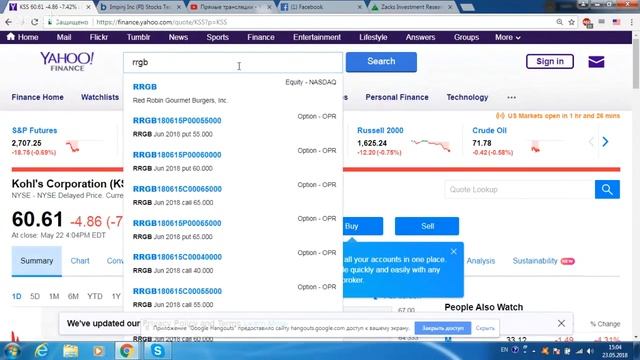Close the blue accounts tooltip
The image size is (640, 360).
tap(453, 251)
